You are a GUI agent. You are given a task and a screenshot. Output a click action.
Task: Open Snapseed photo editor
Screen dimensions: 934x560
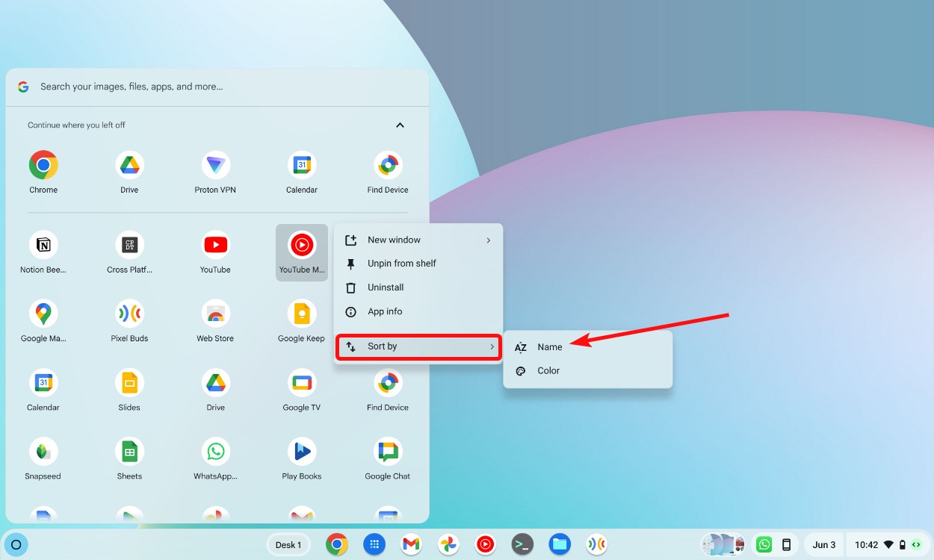43,451
